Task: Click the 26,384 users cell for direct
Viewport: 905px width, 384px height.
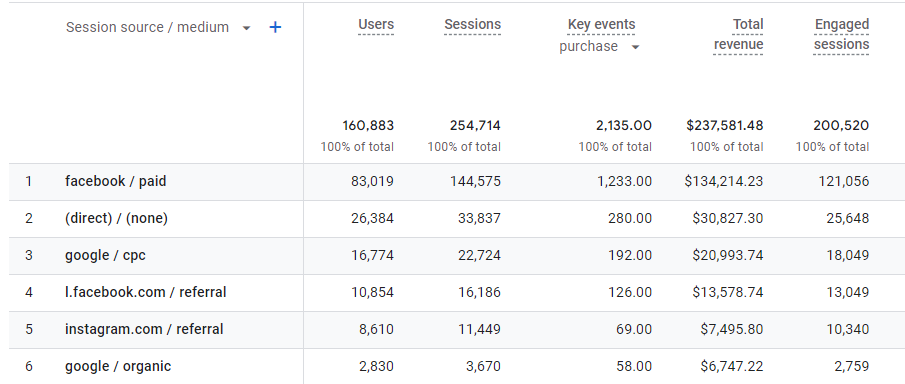Action: pos(372,218)
